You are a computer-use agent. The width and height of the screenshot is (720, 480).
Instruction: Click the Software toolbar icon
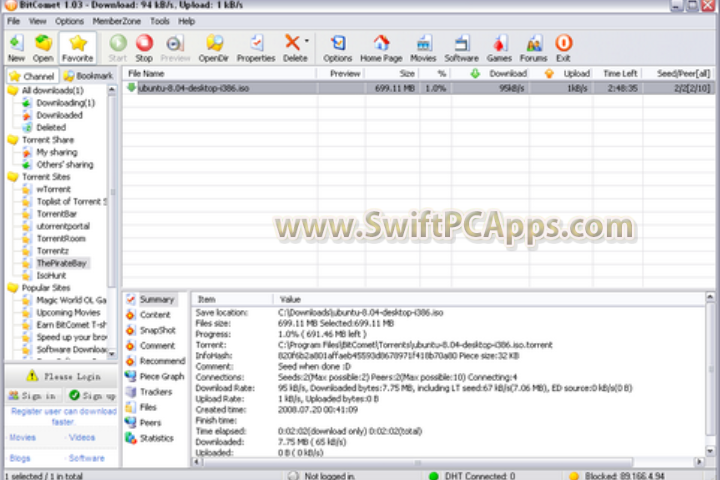pyautogui.click(x=461, y=48)
